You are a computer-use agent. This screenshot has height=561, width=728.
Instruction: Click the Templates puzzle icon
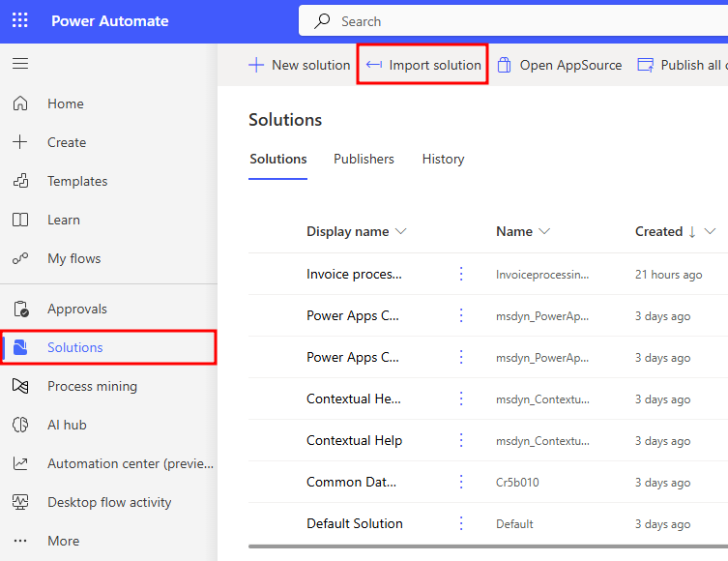tap(20, 181)
